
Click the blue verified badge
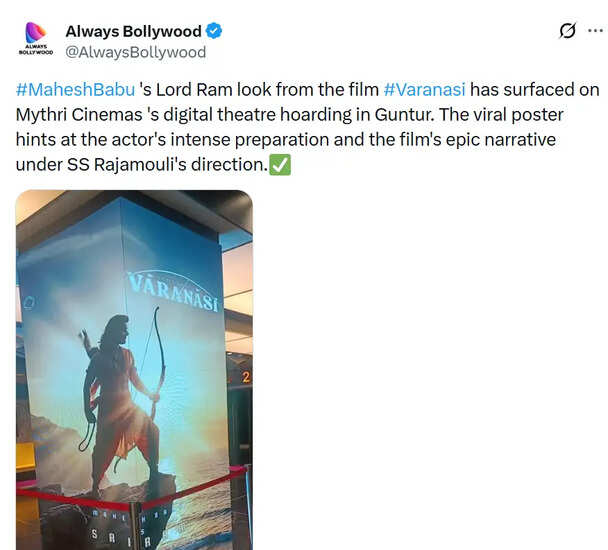[214, 31]
